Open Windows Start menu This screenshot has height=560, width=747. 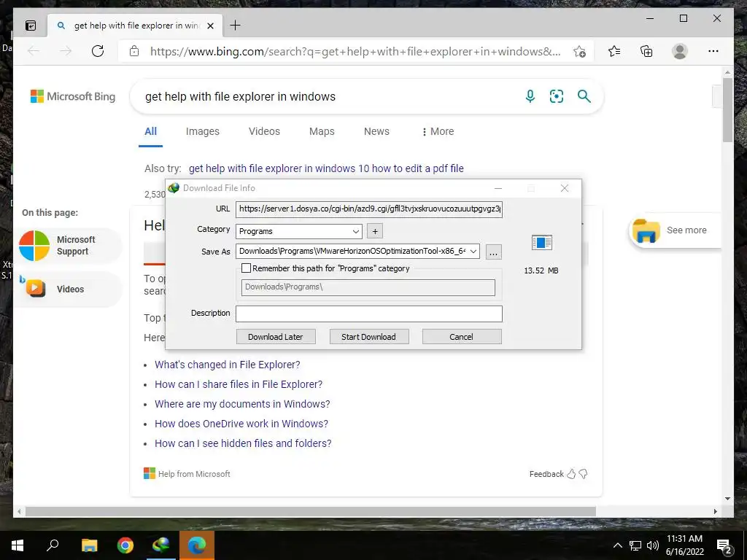(x=18, y=545)
